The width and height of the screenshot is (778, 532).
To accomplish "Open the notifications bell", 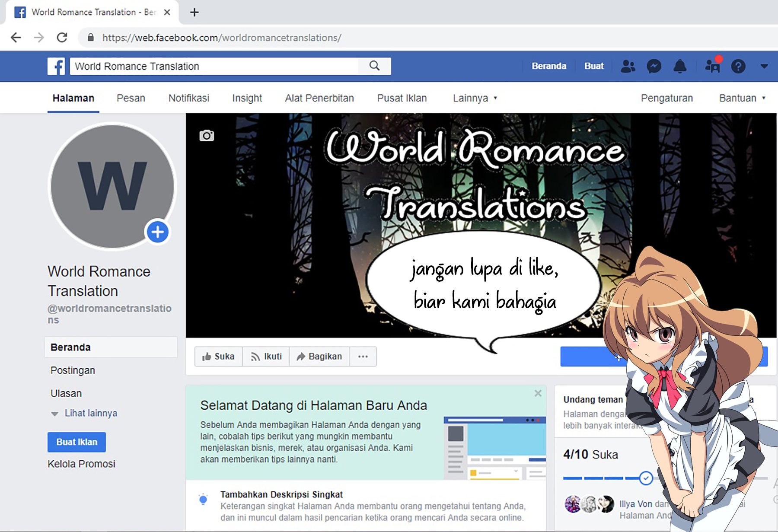I will point(681,66).
